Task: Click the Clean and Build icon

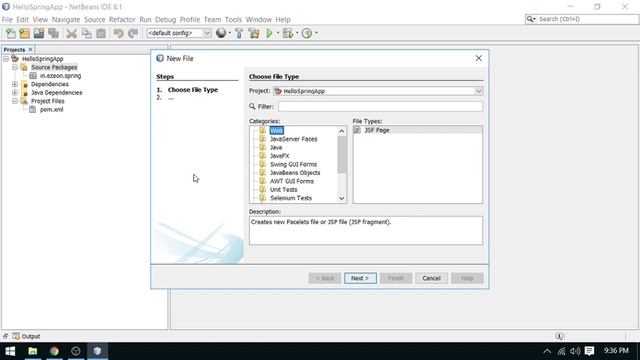Action: click(254, 33)
